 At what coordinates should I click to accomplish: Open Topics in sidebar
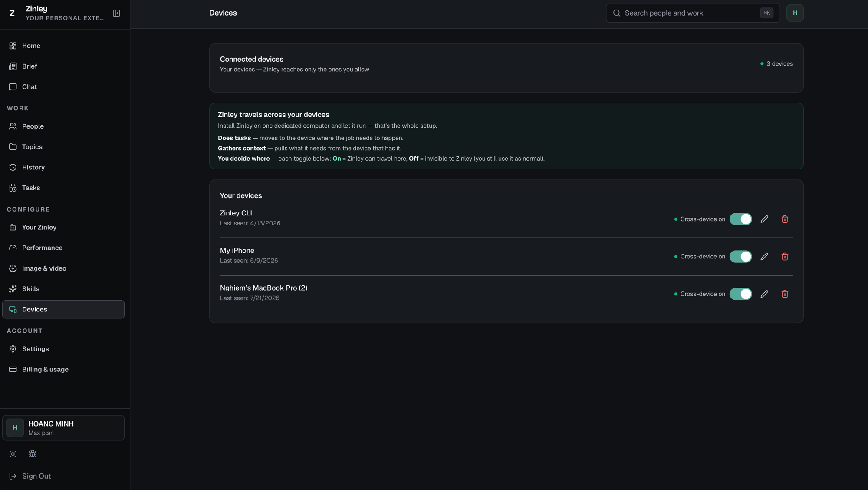pos(63,147)
